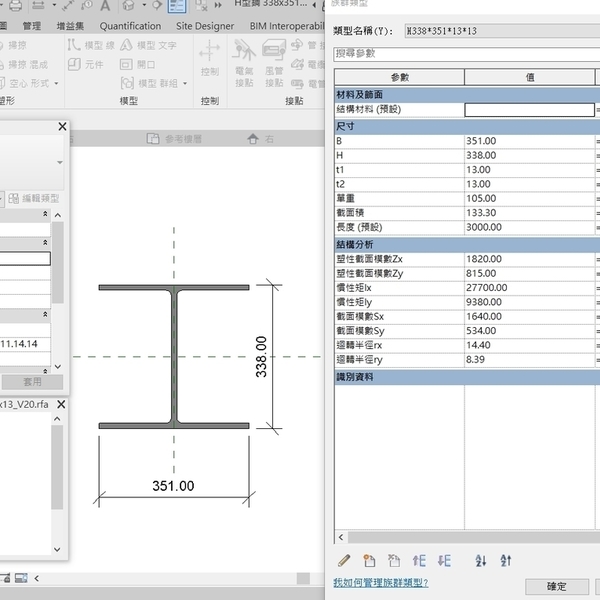Screen dimensions: 600x600
Task: Sort parameters in ascending order
Action: (480, 561)
